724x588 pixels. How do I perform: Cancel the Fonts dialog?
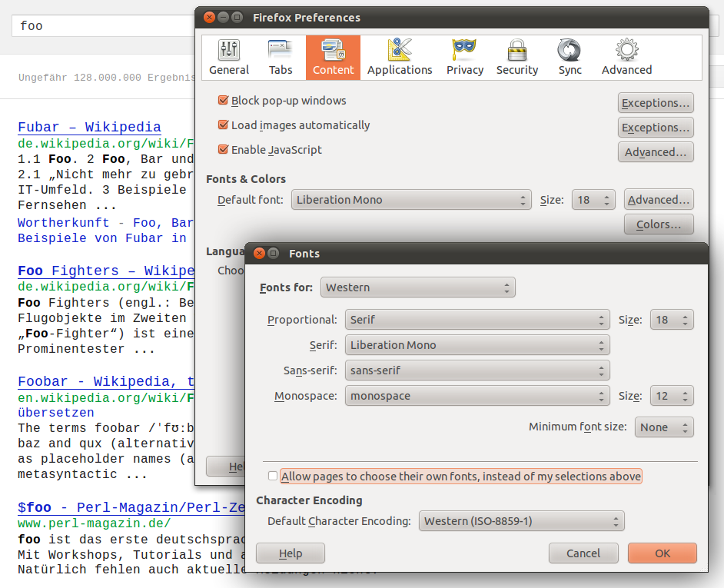pos(583,553)
